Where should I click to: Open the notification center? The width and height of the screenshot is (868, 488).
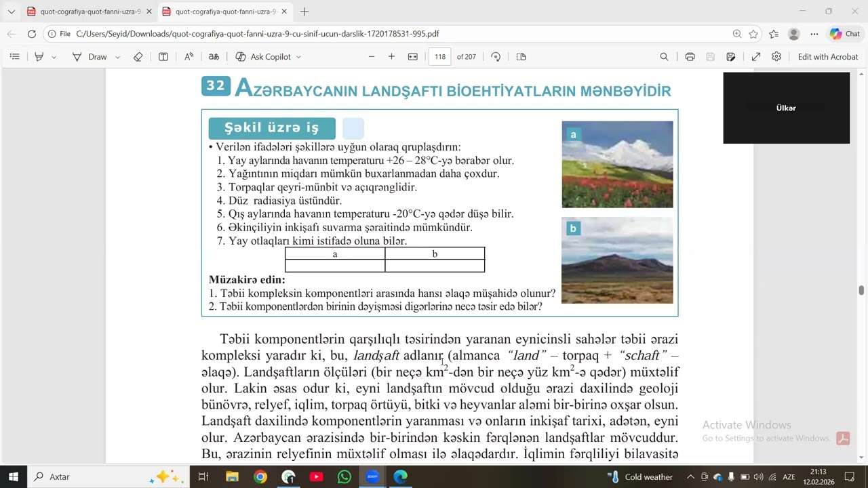pos(850,476)
